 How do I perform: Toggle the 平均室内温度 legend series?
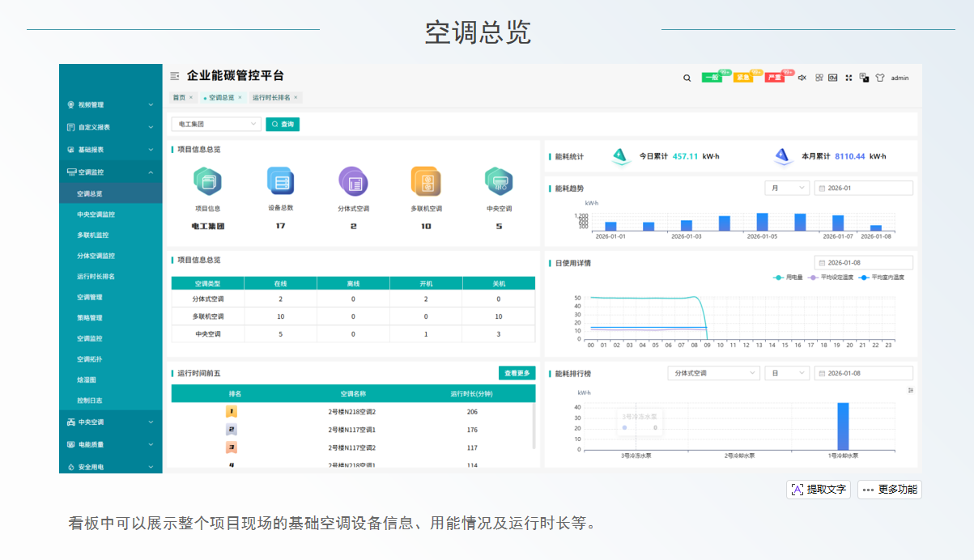[x=881, y=278]
